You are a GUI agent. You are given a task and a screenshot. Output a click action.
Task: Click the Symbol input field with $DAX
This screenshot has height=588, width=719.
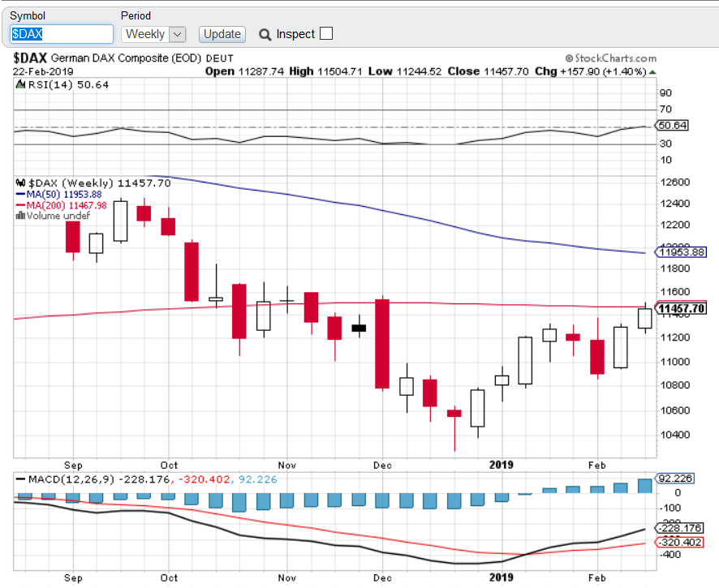pos(62,34)
